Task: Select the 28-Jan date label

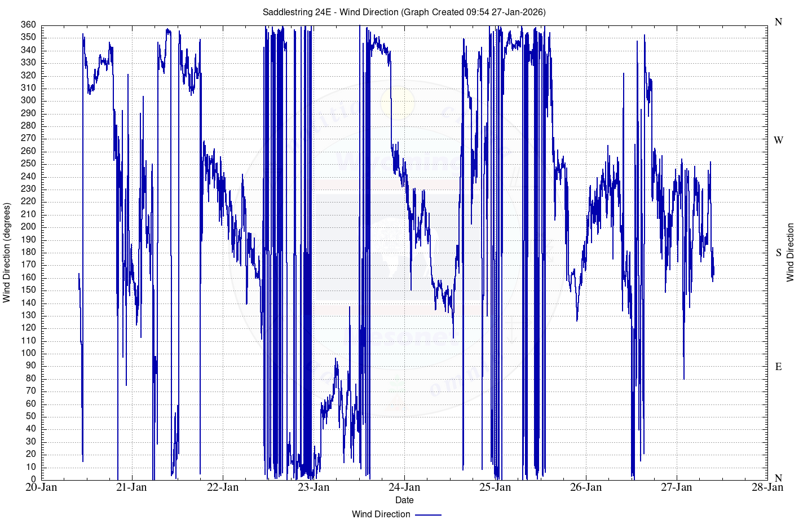Action: [767, 487]
